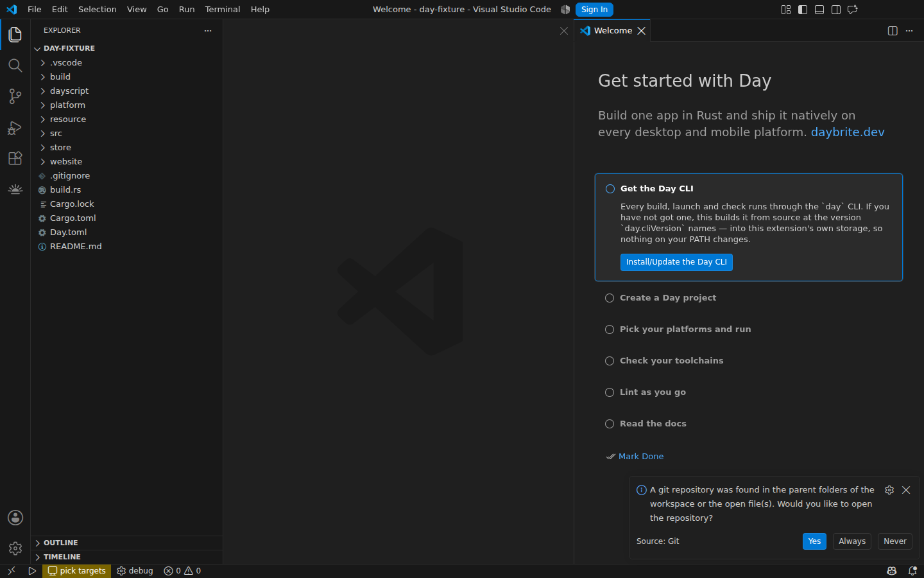
Task: Open the Extensions view
Action: [x=15, y=158]
